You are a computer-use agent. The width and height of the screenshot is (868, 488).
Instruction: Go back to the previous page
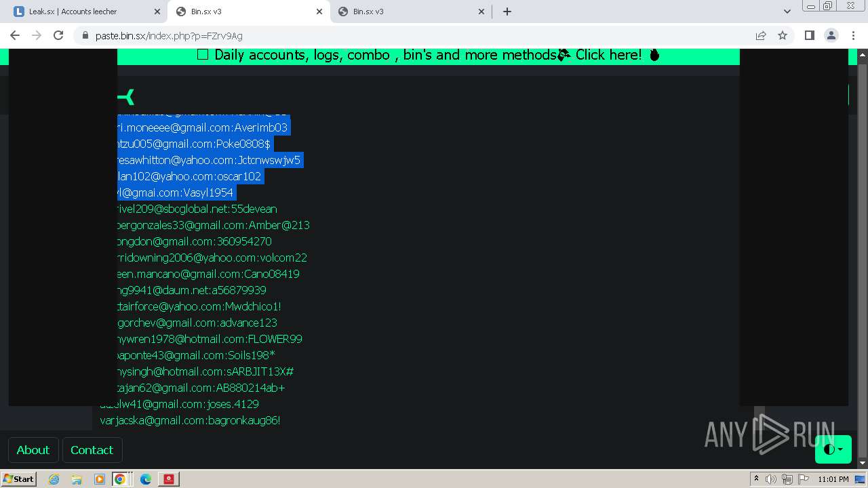(15, 35)
